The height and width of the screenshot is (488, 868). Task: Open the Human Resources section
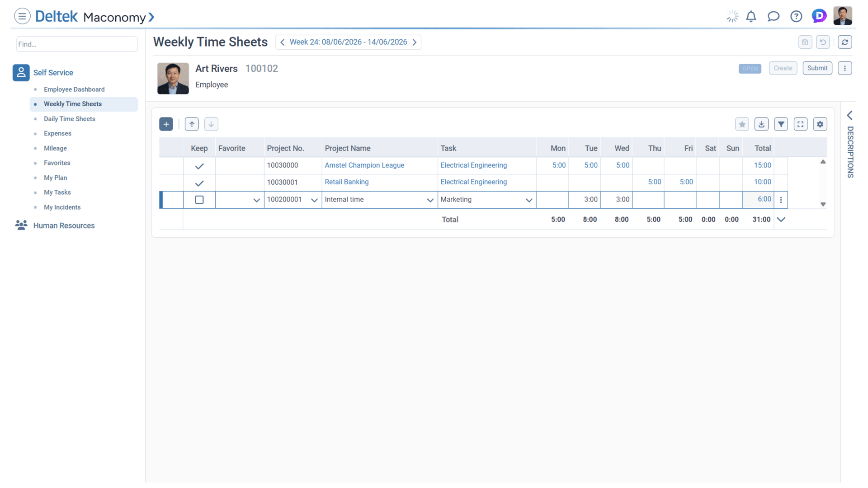(64, 225)
